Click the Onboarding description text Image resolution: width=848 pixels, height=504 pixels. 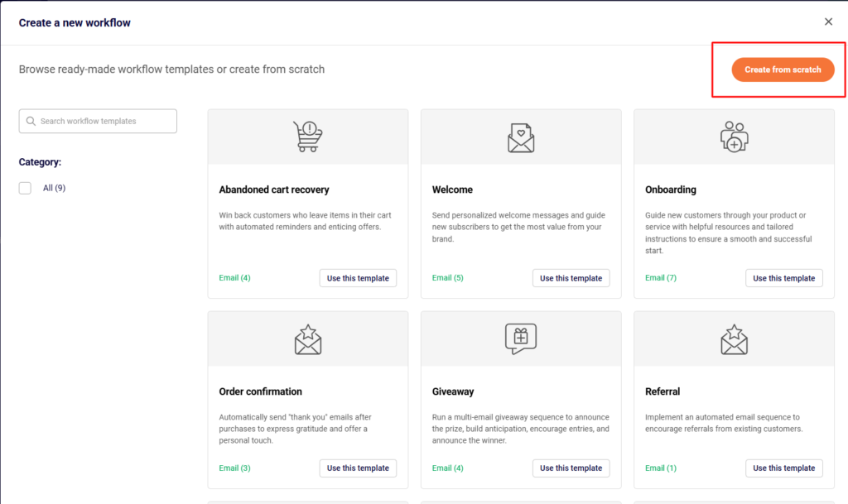click(729, 233)
